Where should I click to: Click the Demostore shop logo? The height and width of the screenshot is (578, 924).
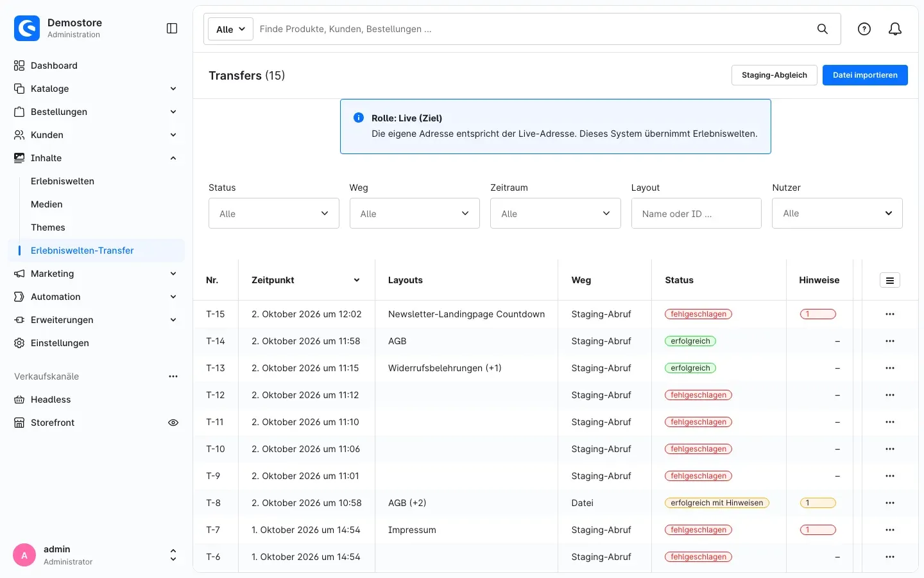tap(27, 28)
